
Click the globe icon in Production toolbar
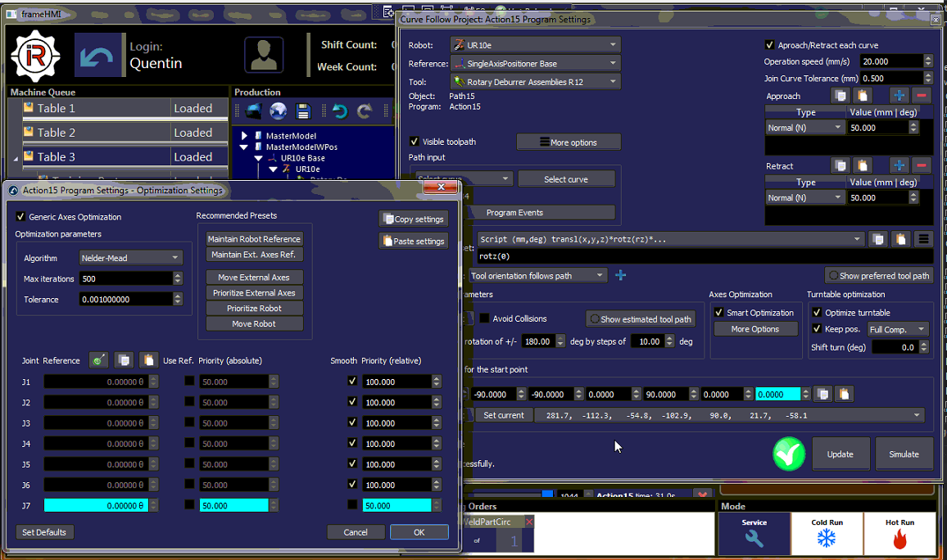[x=279, y=111]
